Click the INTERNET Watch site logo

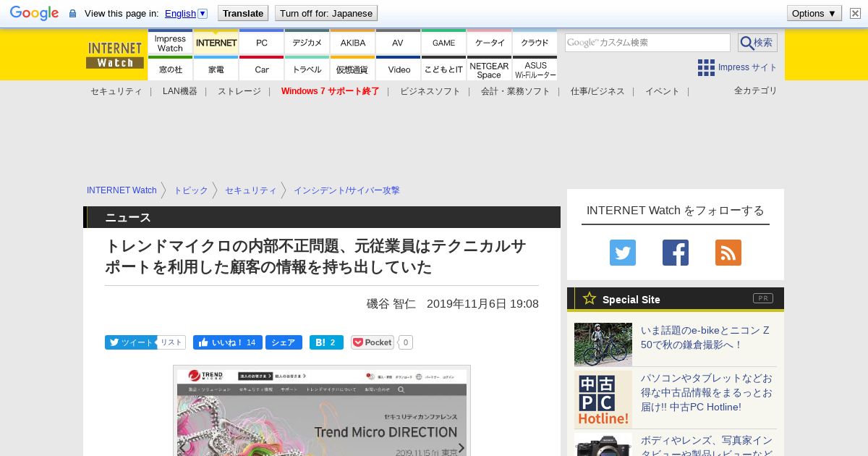115,55
